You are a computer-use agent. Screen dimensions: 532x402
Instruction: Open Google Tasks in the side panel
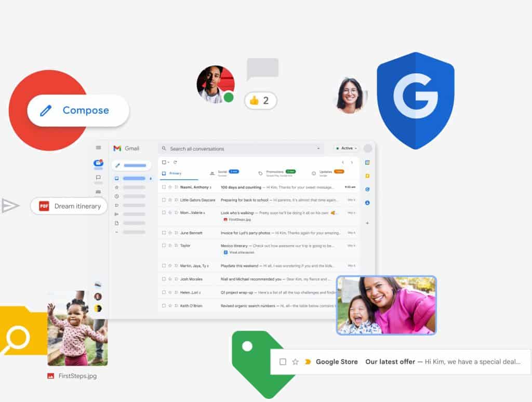tap(367, 189)
